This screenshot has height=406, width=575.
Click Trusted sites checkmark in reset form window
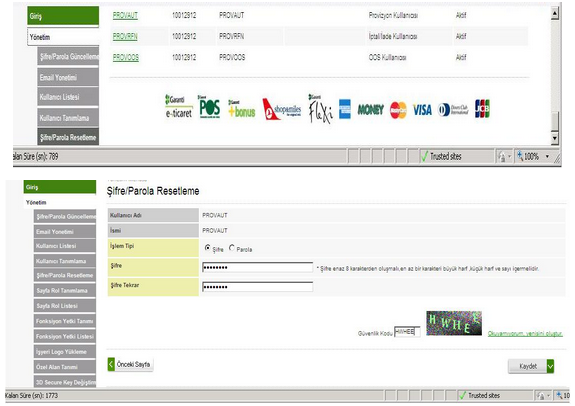pyautogui.click(x=463, y=395)
